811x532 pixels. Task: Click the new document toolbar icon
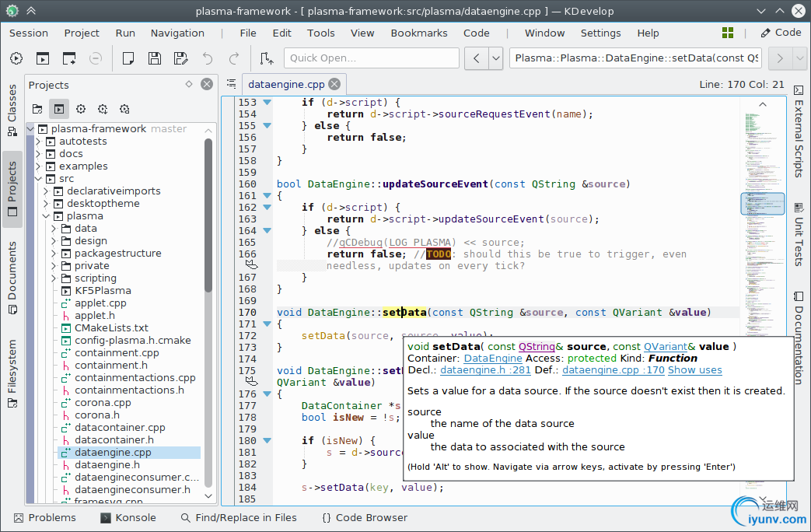click(x=129, y=58)
